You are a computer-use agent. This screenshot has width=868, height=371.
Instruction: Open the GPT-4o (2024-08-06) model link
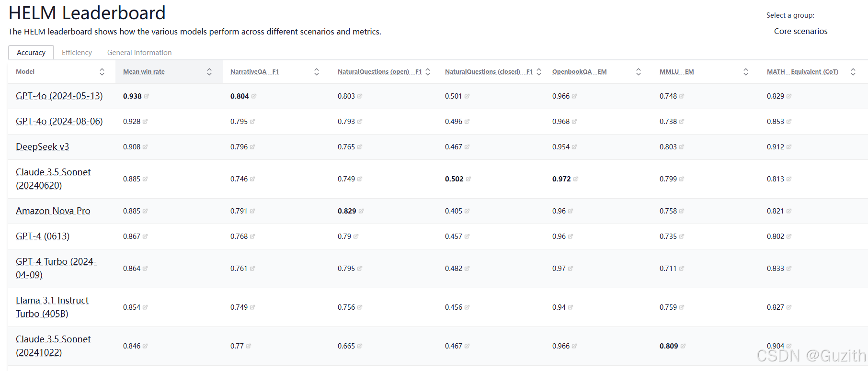59,122
